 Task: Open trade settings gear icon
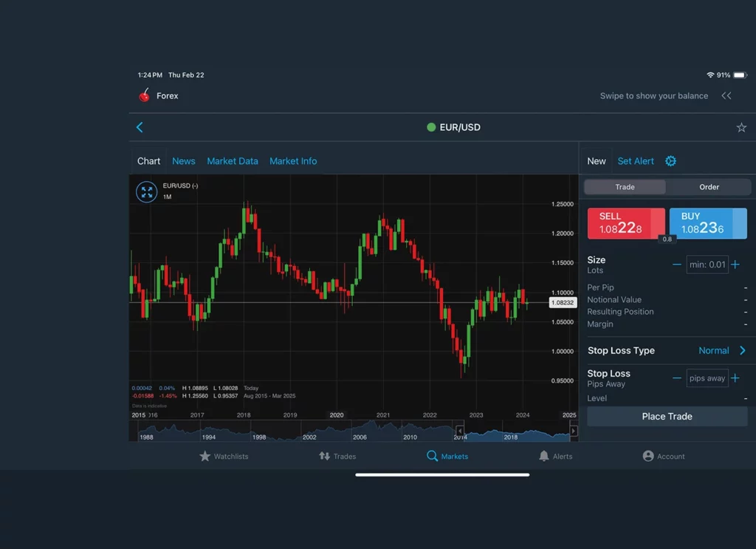(x=670, y=161)
